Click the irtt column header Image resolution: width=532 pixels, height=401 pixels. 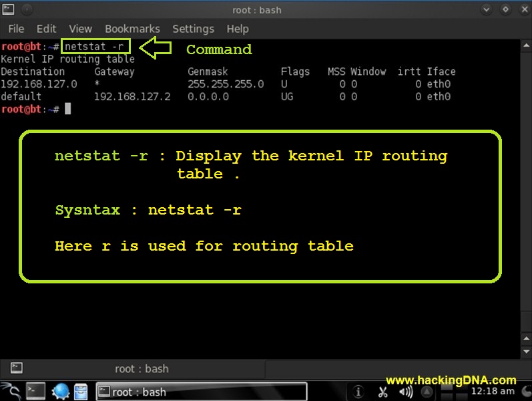(x=409, y=72)
